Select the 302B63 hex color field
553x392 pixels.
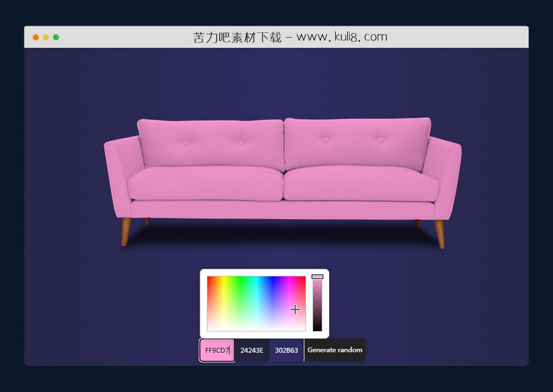tap(287, 350)
